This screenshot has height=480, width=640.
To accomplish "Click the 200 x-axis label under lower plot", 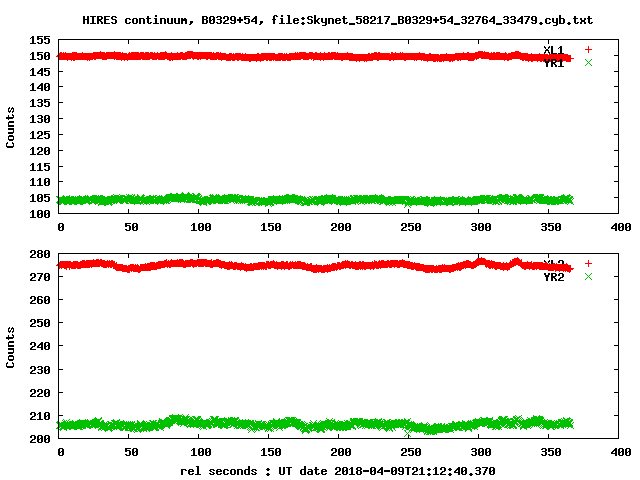I will click(x=341, y=452).
